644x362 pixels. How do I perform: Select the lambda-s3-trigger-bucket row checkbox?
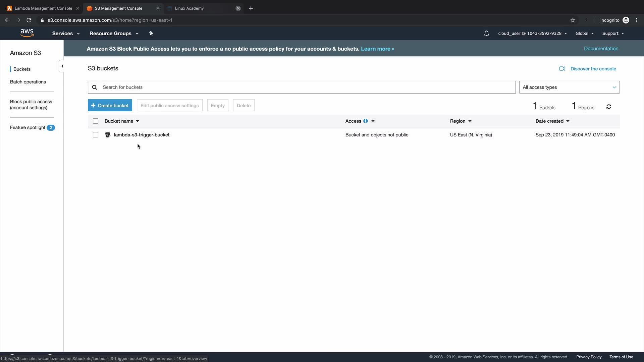pyautogui.click(x=96, y=135)
